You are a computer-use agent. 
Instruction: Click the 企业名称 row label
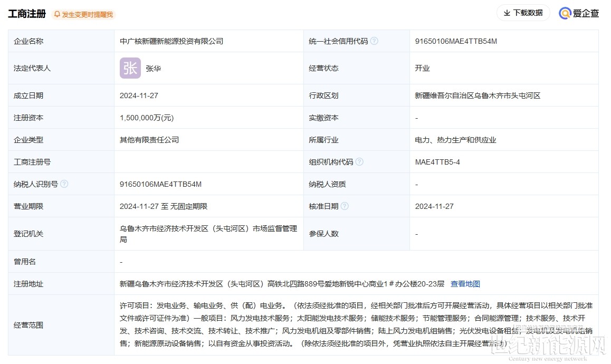pos(28,41)
